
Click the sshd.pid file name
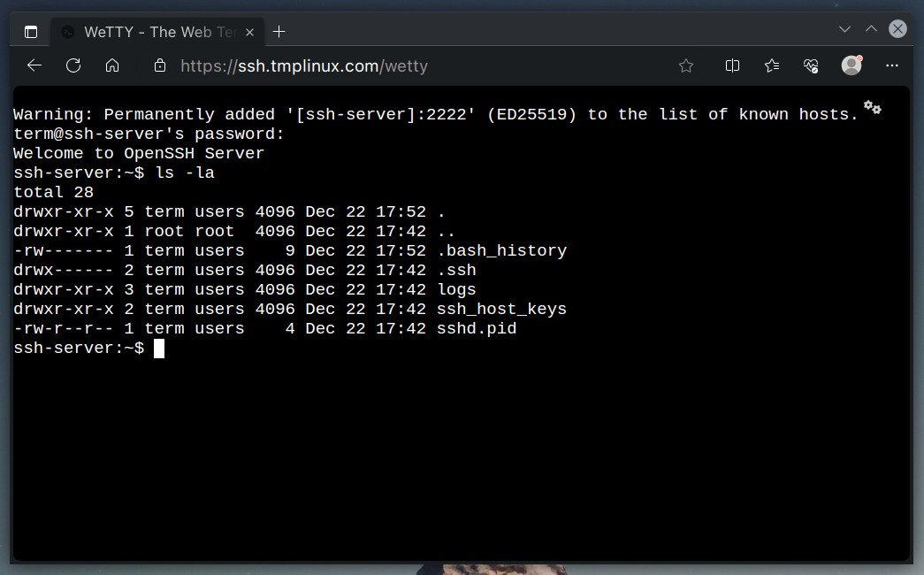tap(476, 328)
